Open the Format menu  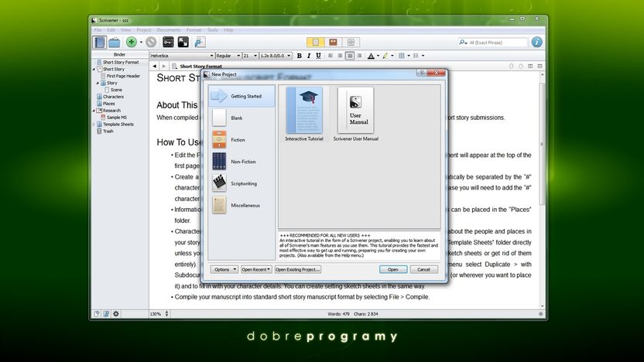pyautogui.click(x=194, y=30)
